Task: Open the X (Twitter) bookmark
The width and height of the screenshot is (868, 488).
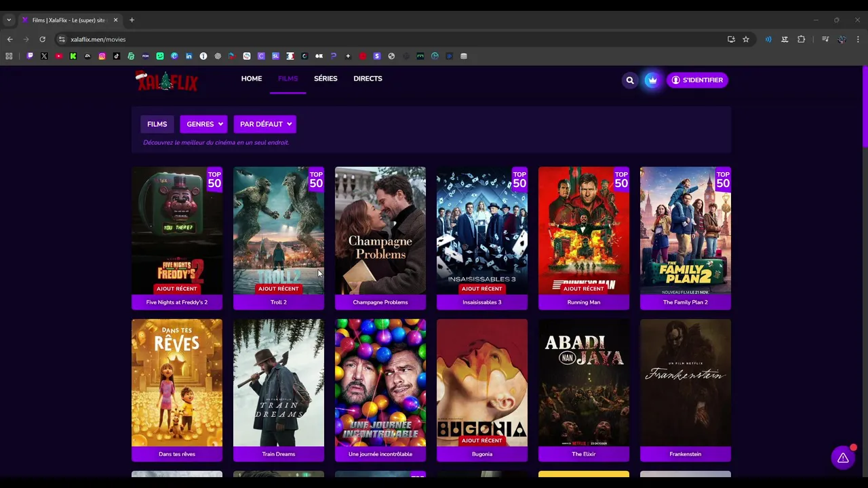Action: coord(44,56)
